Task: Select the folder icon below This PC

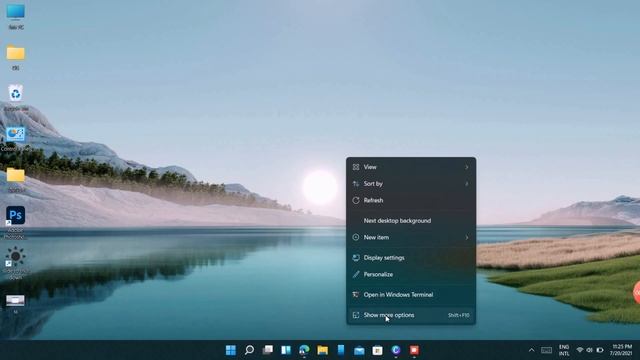Action: [x=16, y=57]
